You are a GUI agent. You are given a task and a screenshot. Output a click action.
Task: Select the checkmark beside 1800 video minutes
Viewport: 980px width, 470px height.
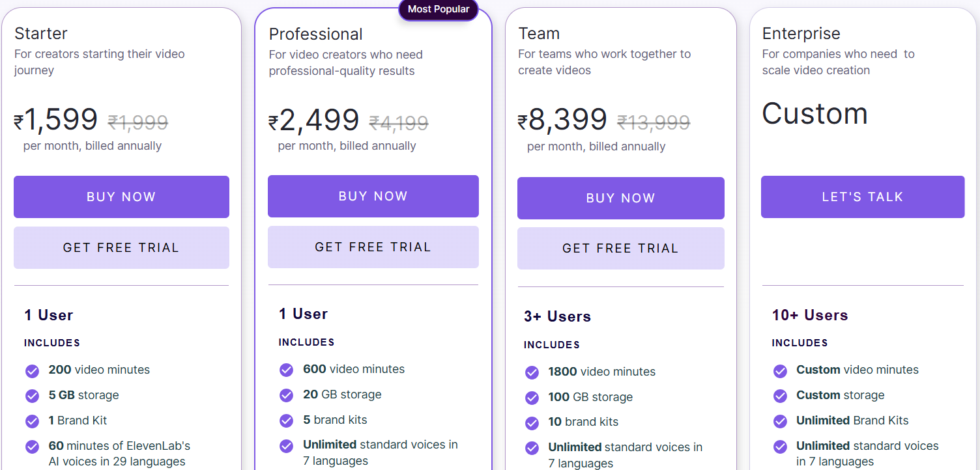coord(532,372)
